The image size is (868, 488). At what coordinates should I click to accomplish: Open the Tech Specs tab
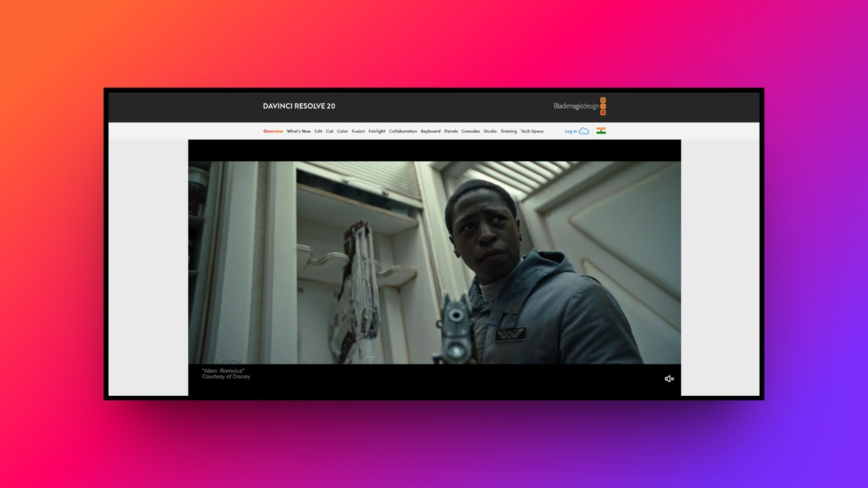(532, 131)
